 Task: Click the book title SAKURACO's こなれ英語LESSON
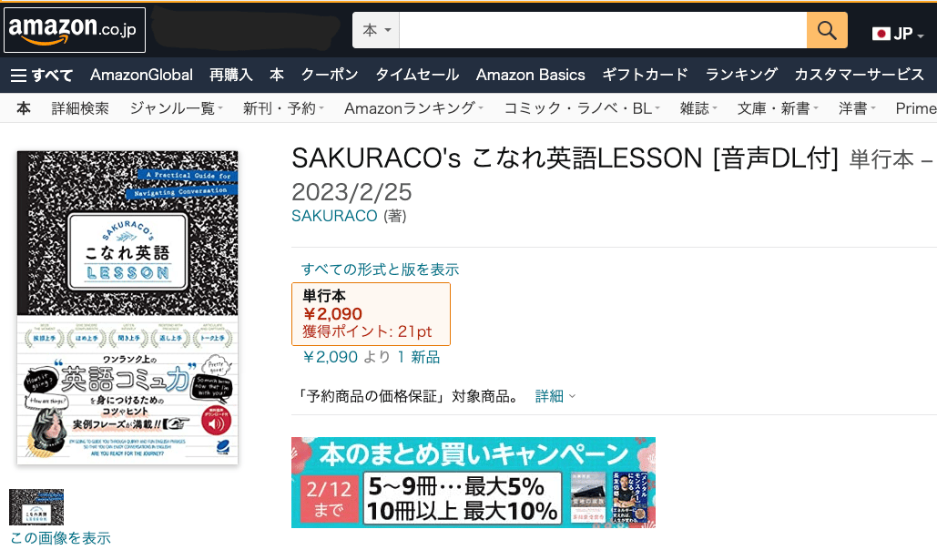pyautogui.click(x=565, y=158)
